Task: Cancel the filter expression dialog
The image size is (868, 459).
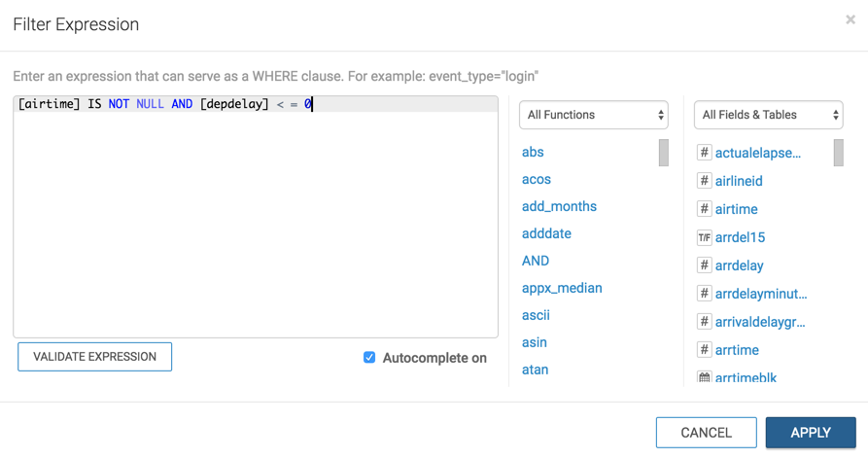Action: [x=706, y=433]
